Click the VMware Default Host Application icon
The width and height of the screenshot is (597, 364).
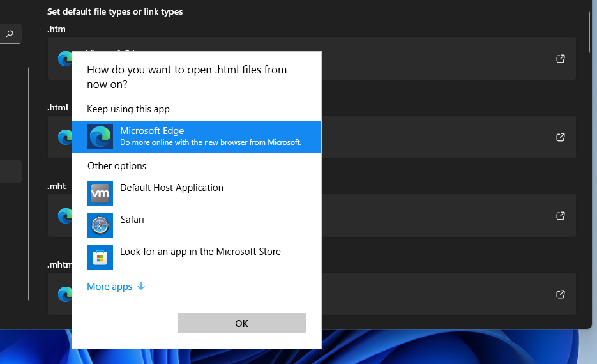[100, 193]
